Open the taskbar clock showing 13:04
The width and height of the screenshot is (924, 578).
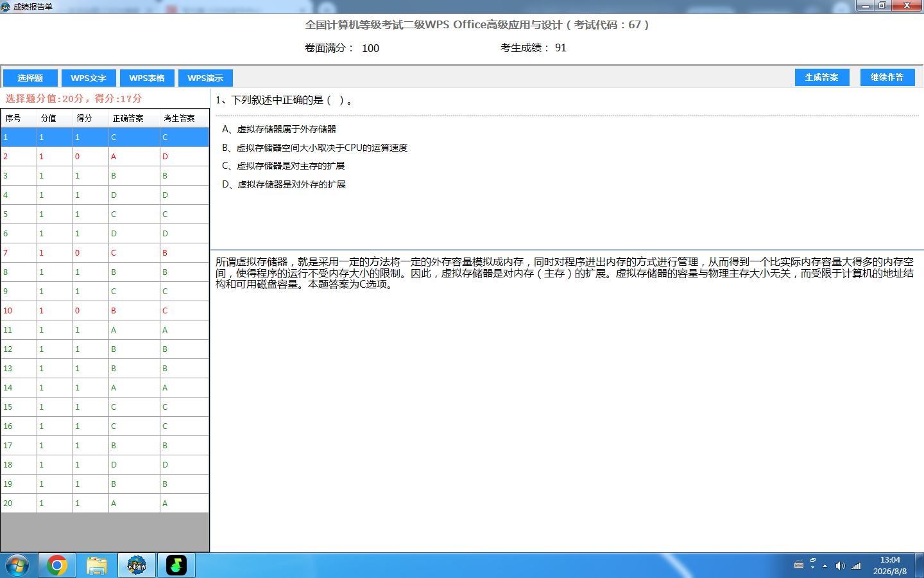click(890, 565)
